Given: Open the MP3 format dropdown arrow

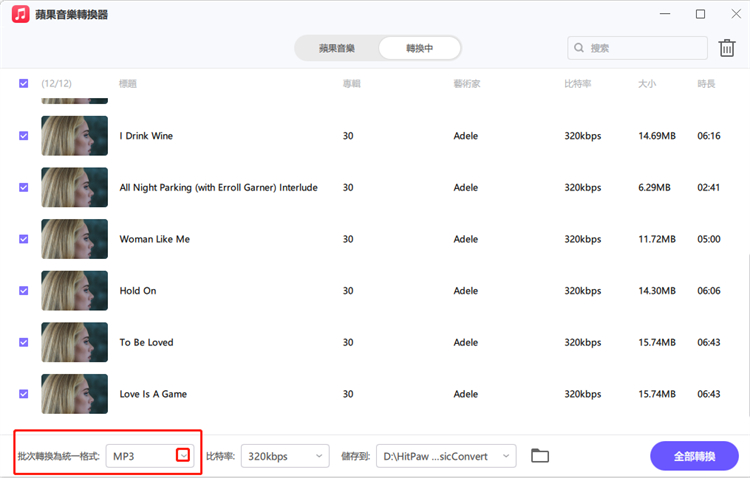Looking at the screenshot, I should point(183,455).
